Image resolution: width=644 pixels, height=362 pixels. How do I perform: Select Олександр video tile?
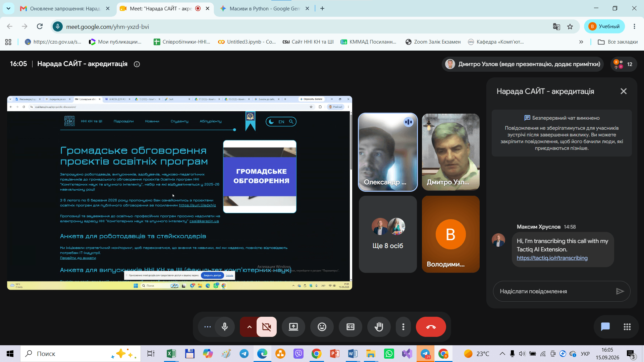pos(388,152)
